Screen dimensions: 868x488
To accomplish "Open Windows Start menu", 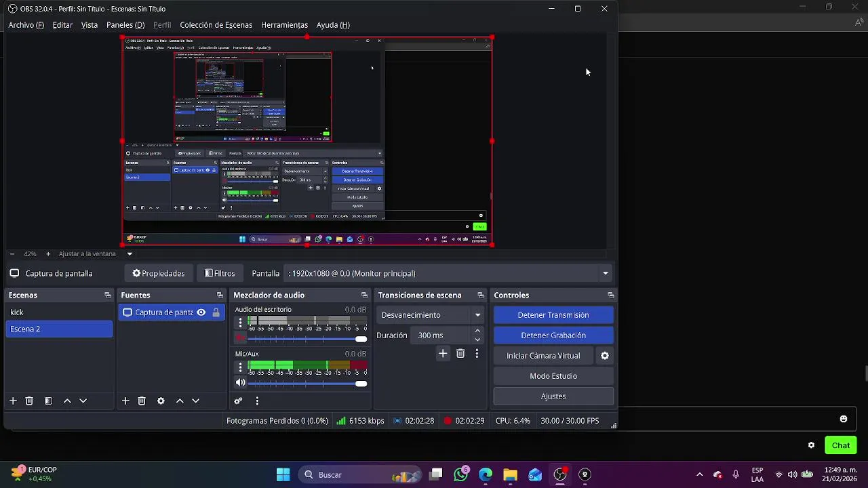I will [283, 474].
